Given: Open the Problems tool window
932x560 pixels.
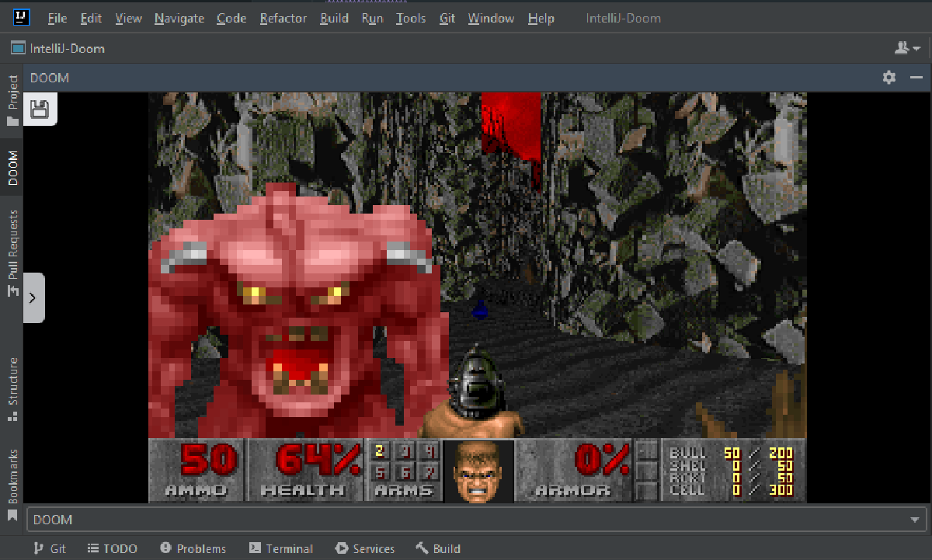Looking at the screenshot, I should click(x=193, y=548).
